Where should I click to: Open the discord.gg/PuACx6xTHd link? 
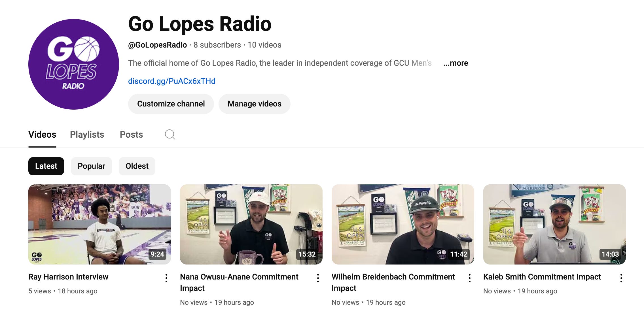[x=172, y=81]
